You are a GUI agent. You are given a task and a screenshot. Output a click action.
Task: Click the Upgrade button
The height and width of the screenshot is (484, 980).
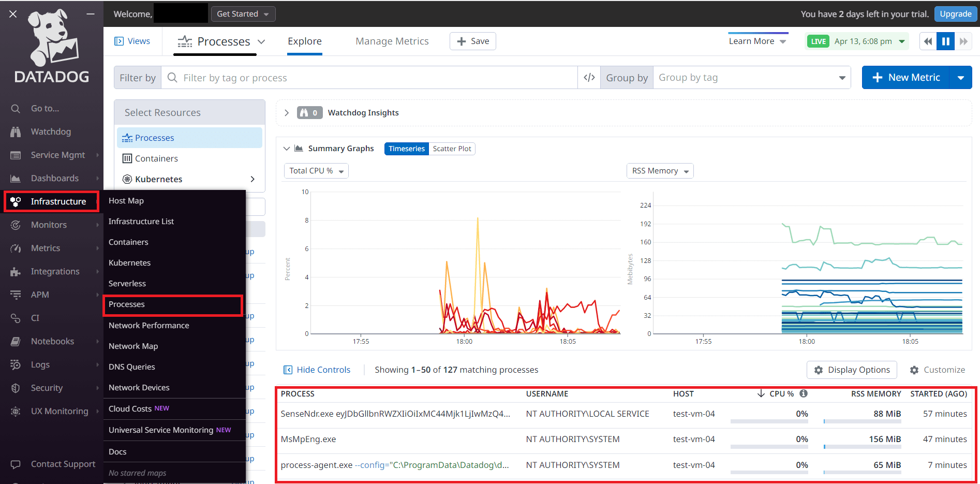(x=955, y=14)
